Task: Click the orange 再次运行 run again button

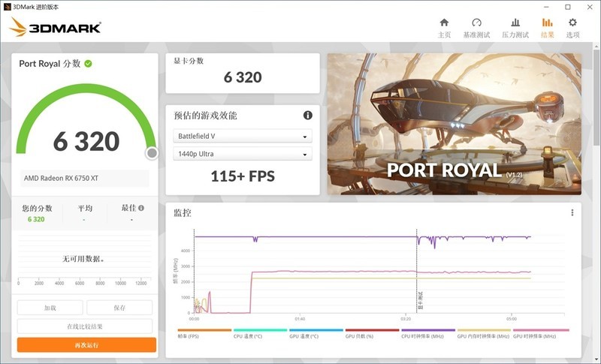Action: pyautogui.click(x=86, y=345)
